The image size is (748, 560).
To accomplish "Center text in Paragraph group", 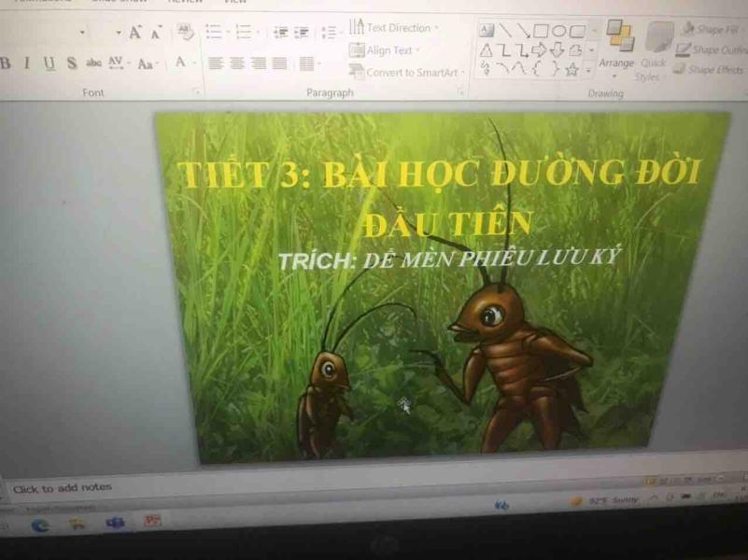I will [237, 63].
